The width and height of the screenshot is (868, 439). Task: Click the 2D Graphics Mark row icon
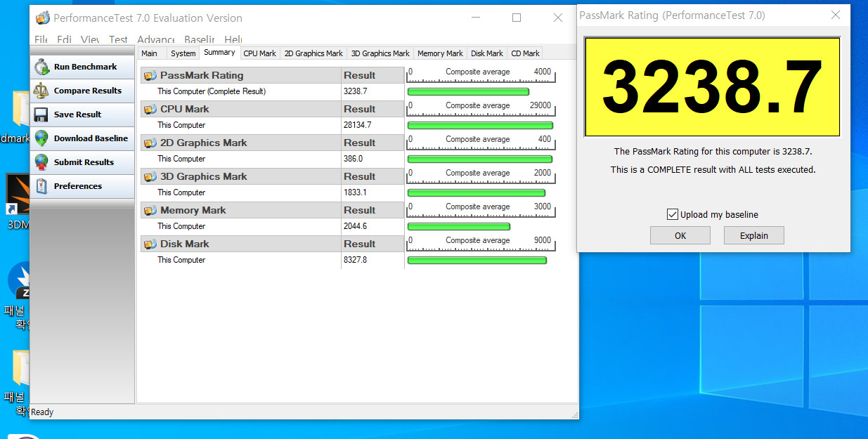coord(150,143)
